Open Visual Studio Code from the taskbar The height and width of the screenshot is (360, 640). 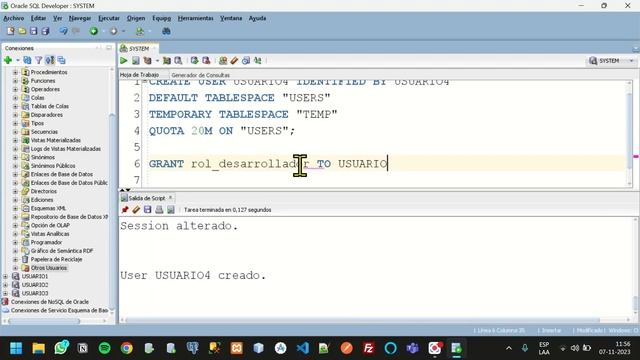pyautogui.click(x=302, y=348)
